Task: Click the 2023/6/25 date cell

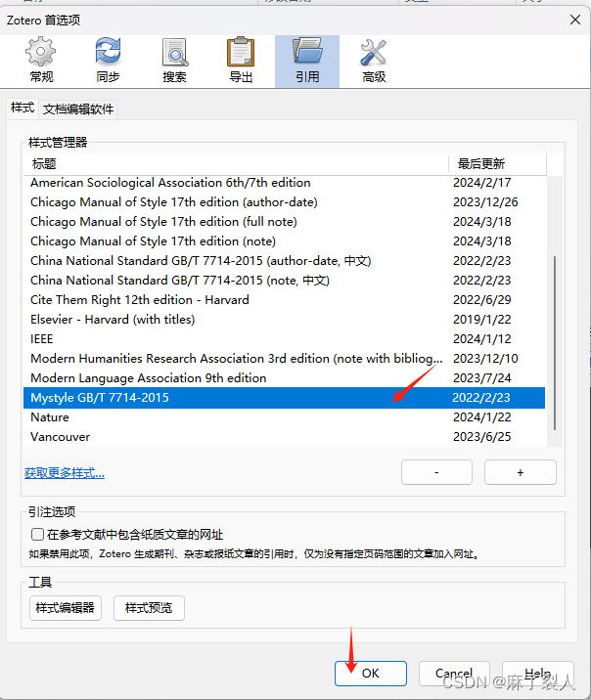Action: coord(482,437)
